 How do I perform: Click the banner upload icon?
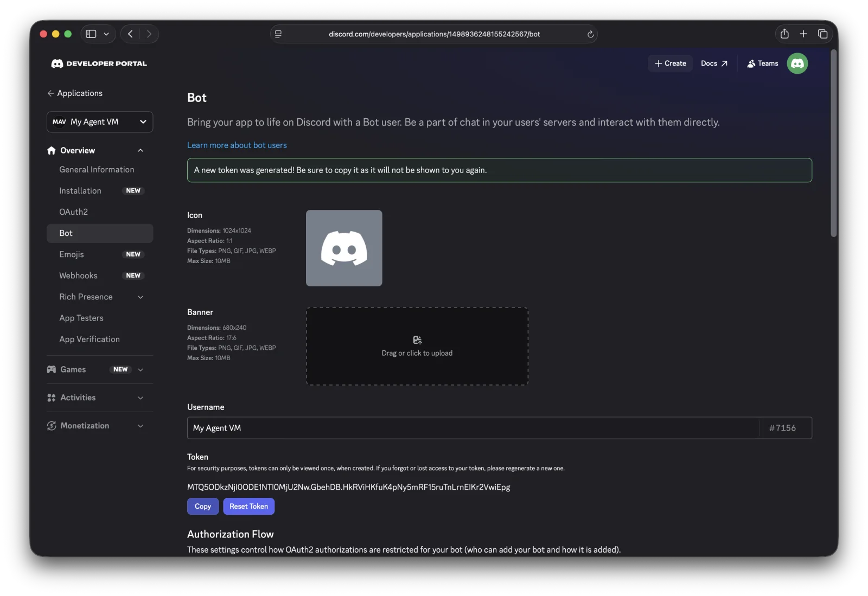pyautogui.click(x=417, y=340)
